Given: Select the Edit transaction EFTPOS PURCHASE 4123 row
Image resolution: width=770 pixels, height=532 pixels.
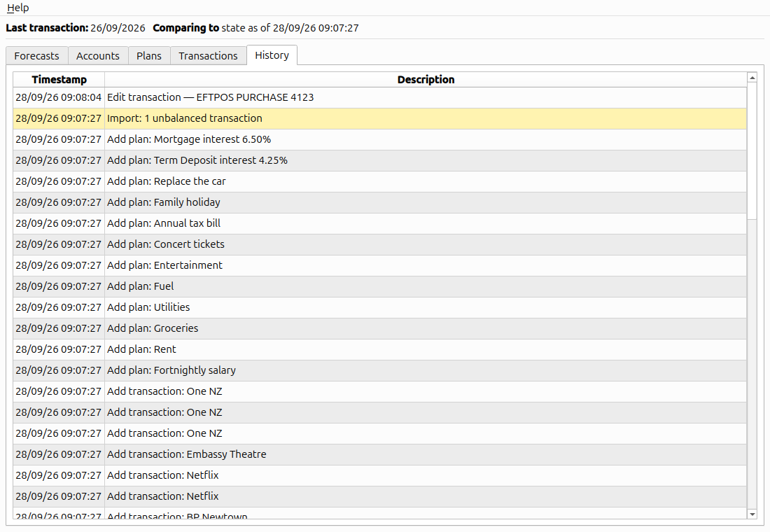Looking at the screenshot, I should pos(379,98).
